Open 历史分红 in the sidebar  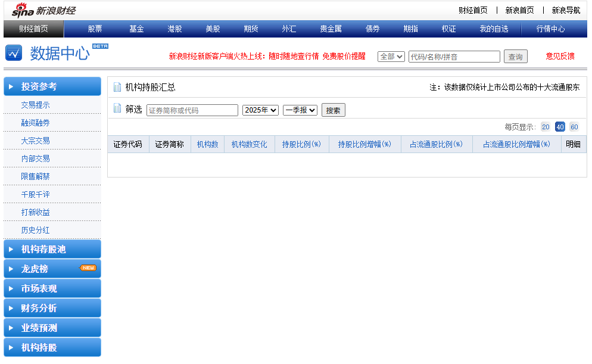pos(35,230)
